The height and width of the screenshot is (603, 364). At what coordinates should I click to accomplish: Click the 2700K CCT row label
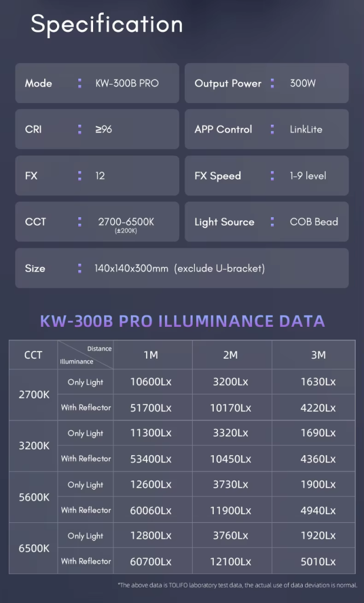click(x=34, y=395)
